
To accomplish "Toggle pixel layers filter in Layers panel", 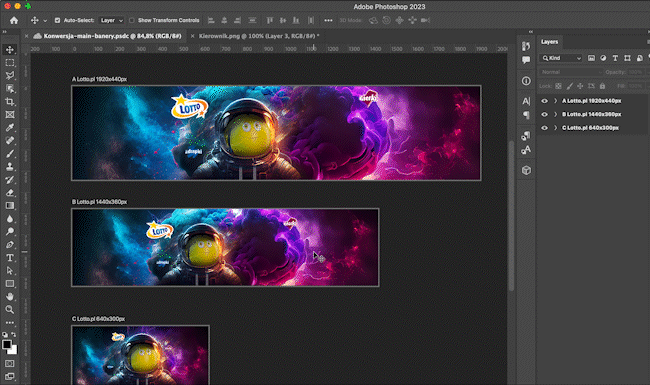I will pyautogui.click(x=591, y=58).
